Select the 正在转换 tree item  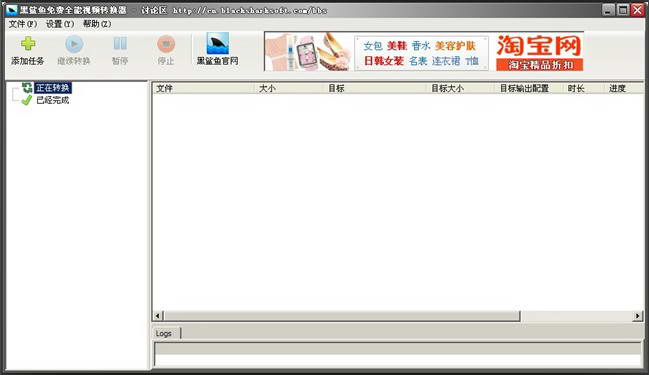(53, 88)
